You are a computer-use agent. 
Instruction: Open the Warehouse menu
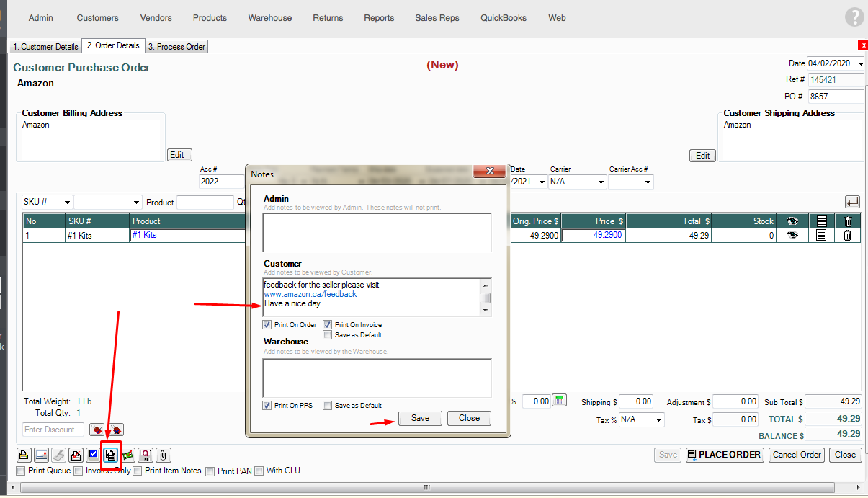tap(270, 17)
